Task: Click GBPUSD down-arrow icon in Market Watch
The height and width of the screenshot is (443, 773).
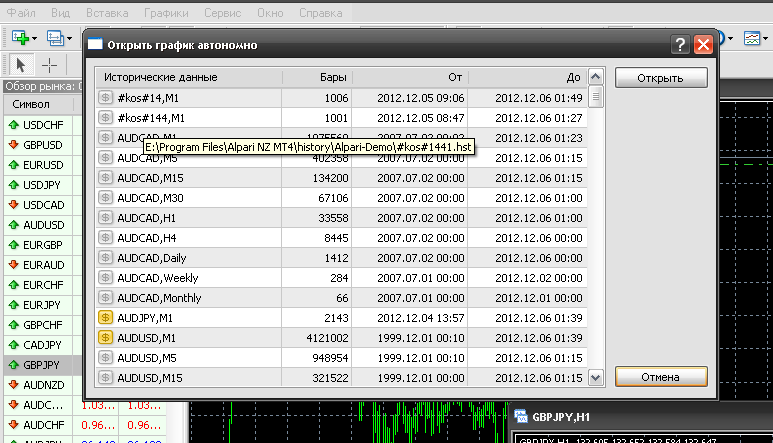Action: (x=13, y=144)
